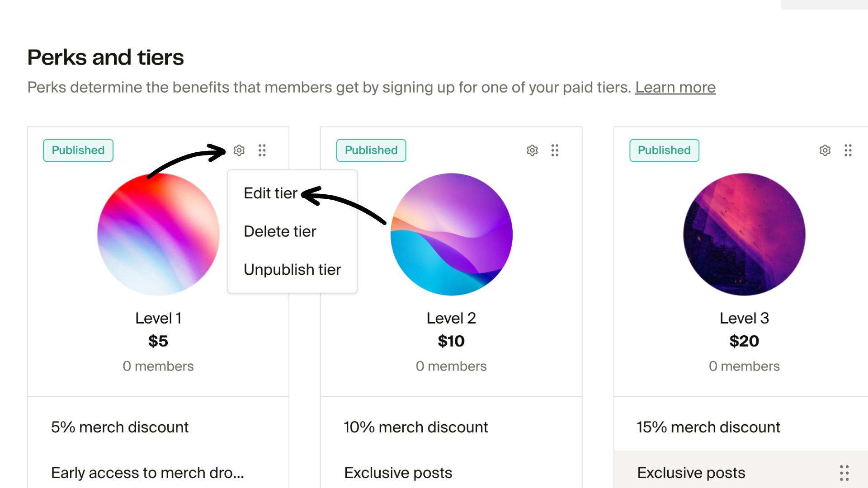Viewport: 868px width, 488px height.
Task: Click drag handle dots on Level 3 tier
Action: (x=848, y=150)
